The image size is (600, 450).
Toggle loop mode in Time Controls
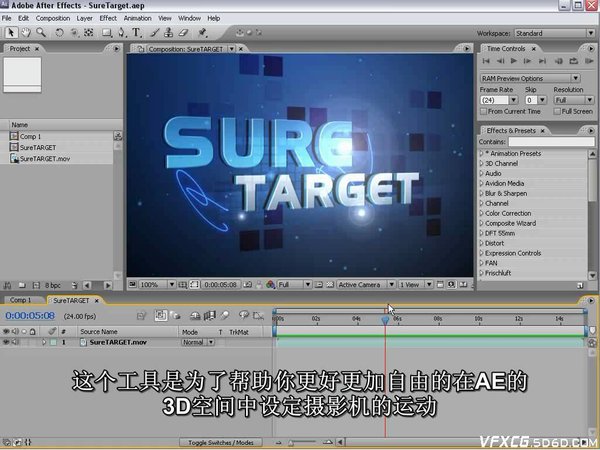pos(573,61)
